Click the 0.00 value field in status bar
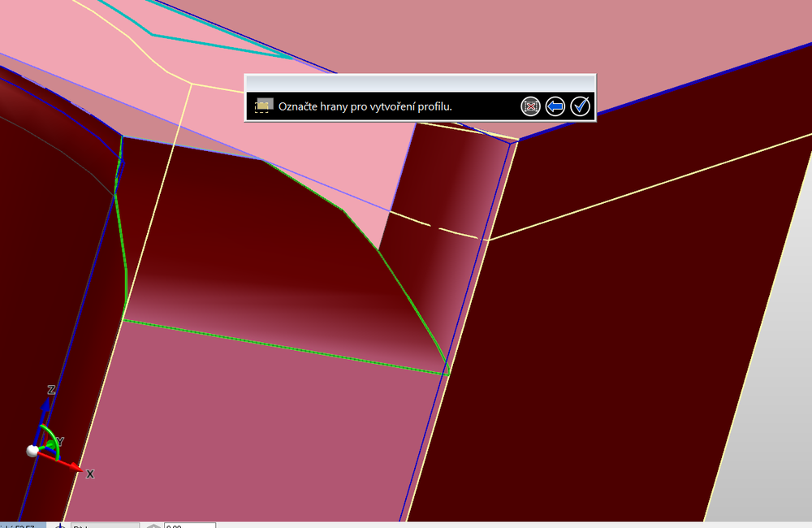The height and width of the screenshot is (528, 812). pos(189,525)
